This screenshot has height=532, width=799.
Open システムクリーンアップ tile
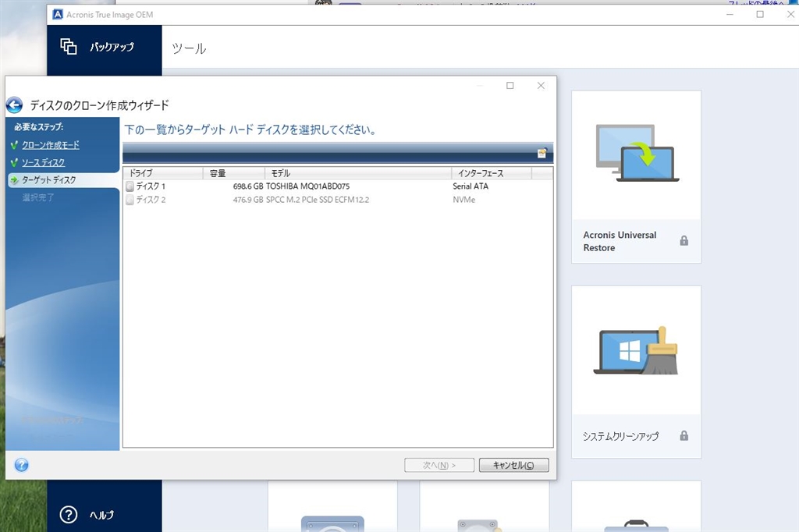[636, 371]
